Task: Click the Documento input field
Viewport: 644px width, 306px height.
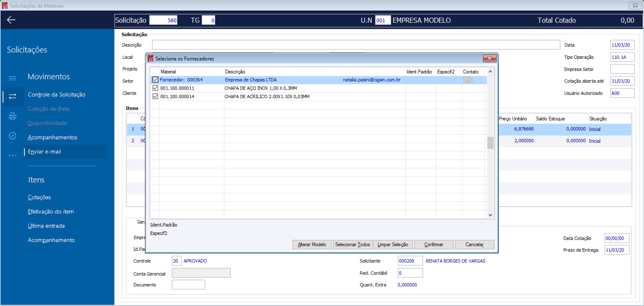Action: tap(188, 285)
